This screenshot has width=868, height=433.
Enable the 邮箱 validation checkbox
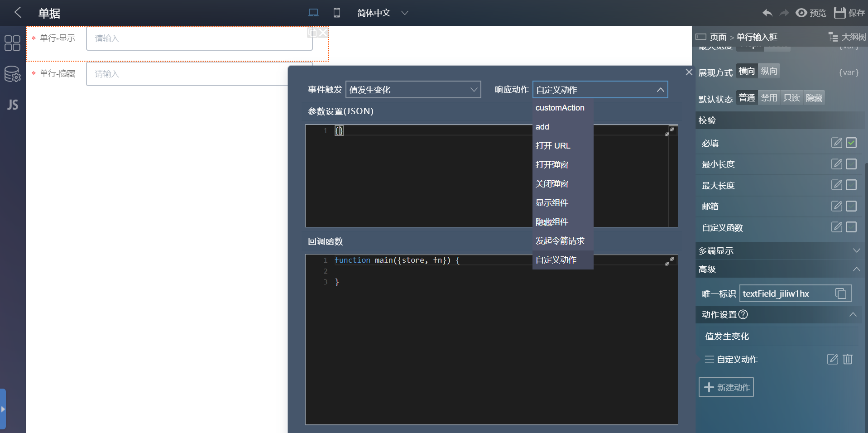click(851, 206)
